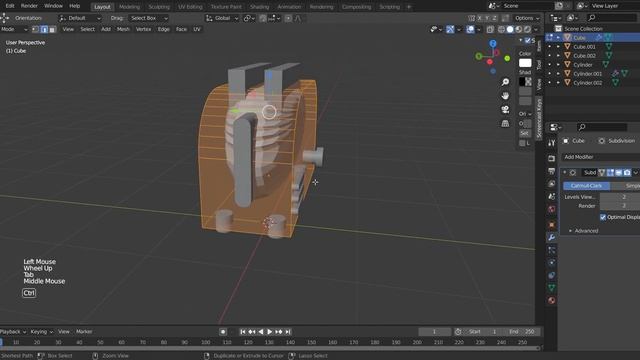Click the outliner search field
Viewport: 640px width, 360px height.
click(x=611, y=18)
